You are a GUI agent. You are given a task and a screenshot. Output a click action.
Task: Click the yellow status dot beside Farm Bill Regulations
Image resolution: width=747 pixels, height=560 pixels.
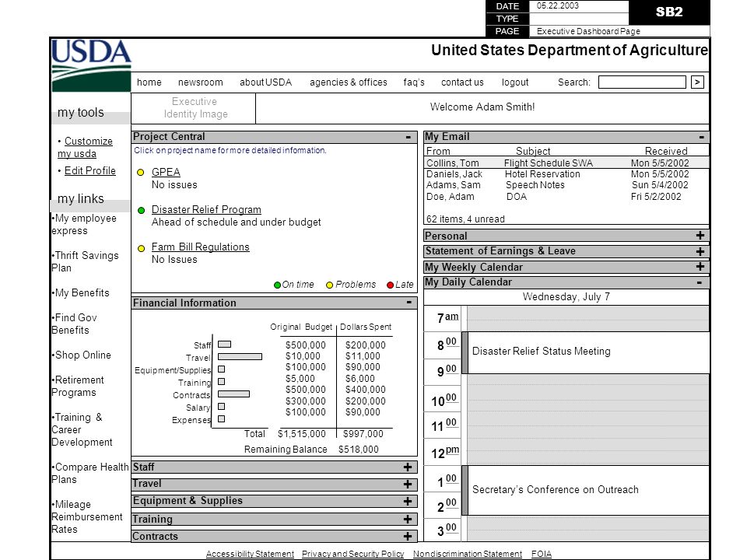coord(141,248)
